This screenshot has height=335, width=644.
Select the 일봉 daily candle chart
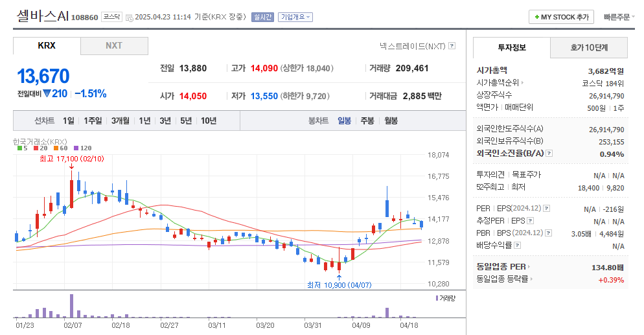pos(344,121)
